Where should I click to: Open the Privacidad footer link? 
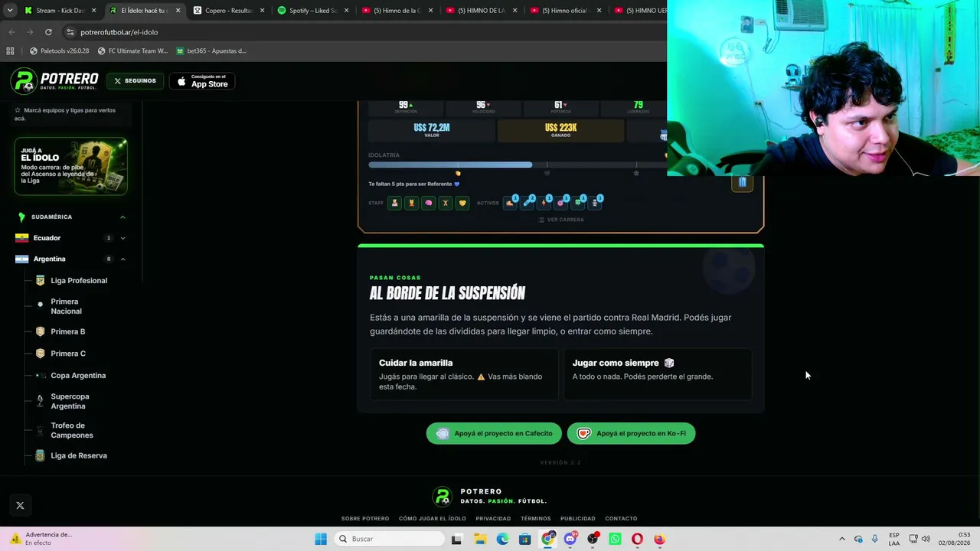tap(493, 519)
